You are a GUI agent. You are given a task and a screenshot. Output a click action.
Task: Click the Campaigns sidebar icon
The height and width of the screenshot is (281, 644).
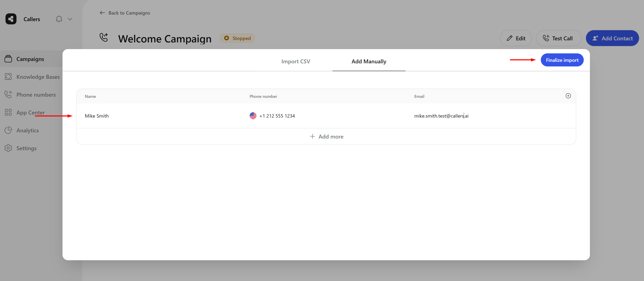coord(8,59)
